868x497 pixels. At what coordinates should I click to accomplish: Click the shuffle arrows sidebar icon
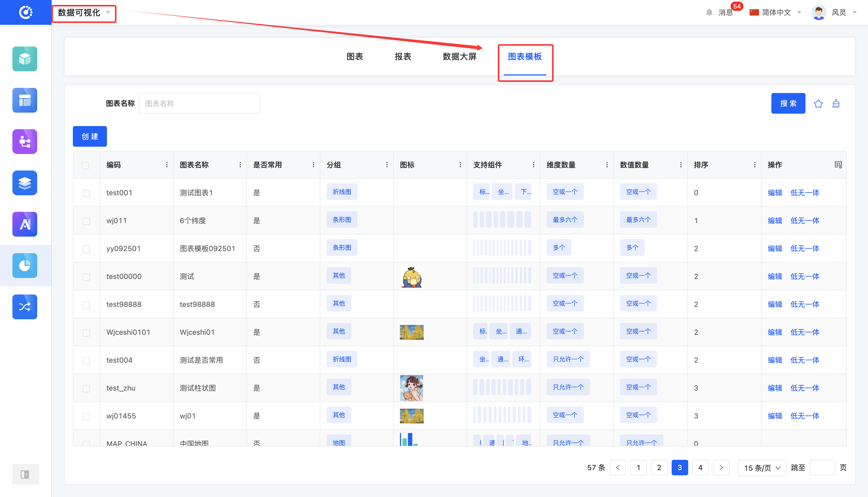(x=25, y=307)
